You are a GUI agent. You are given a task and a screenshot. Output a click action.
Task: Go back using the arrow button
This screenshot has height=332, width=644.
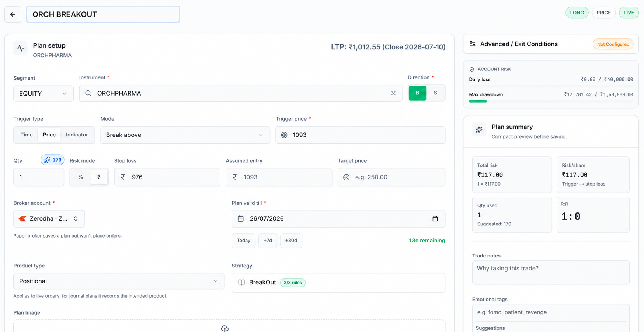(x=13, y=14)
